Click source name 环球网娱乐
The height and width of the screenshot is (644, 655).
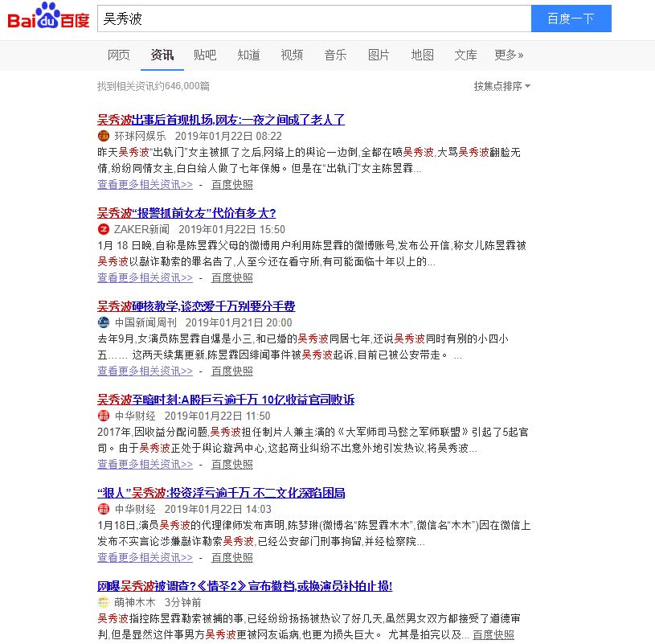coord(140,136)
